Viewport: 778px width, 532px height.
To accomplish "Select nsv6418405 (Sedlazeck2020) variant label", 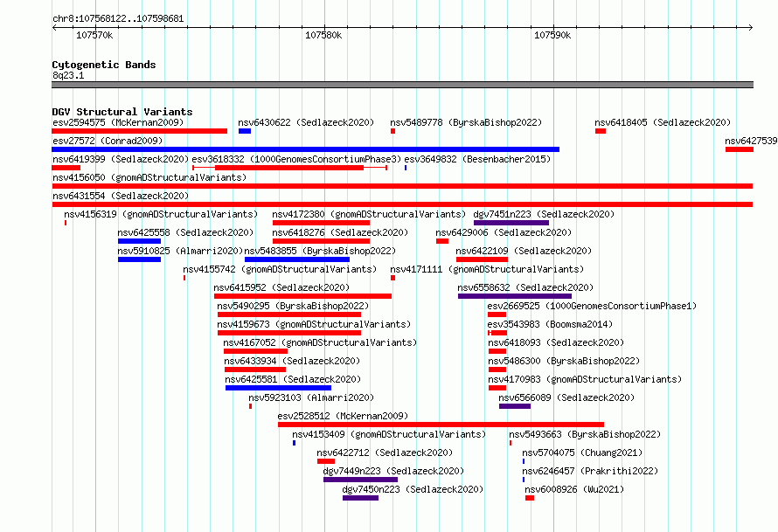I will [663, 122].
